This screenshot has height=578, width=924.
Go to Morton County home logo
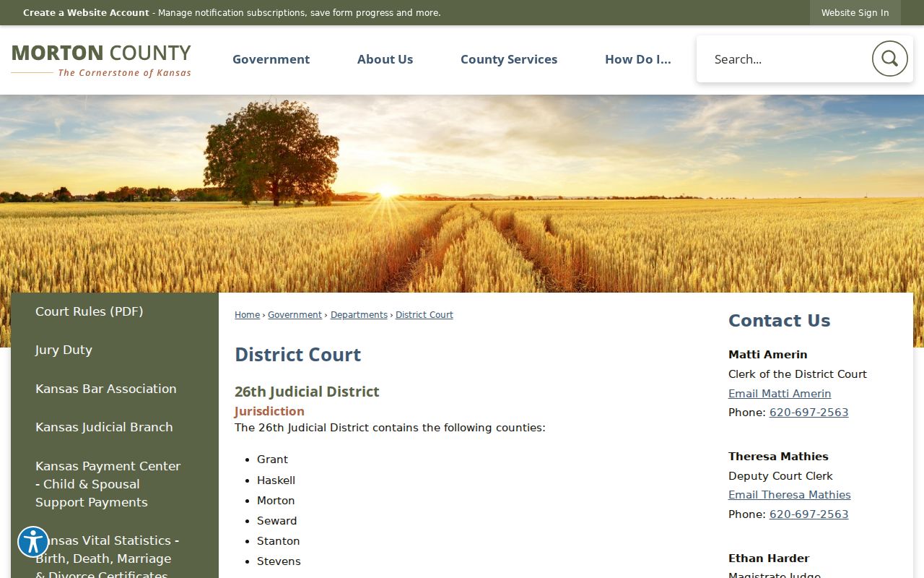coord(101,60)
